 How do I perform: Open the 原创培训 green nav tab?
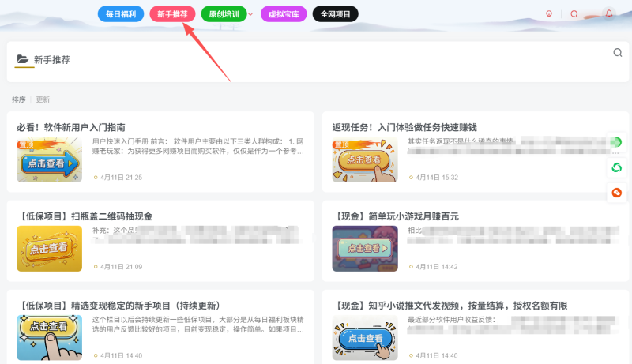coord(224,14)
